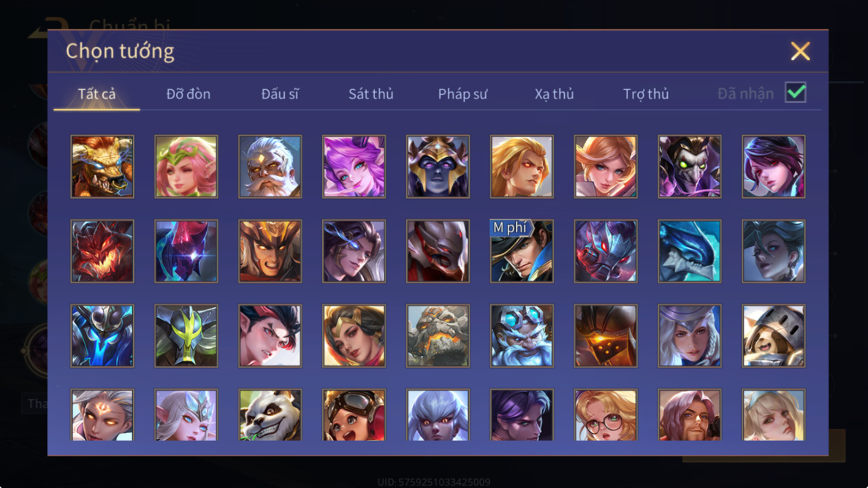Select the panda hero portrait
This screenshot has height=488, width=868.
click(x=270, y=415)
